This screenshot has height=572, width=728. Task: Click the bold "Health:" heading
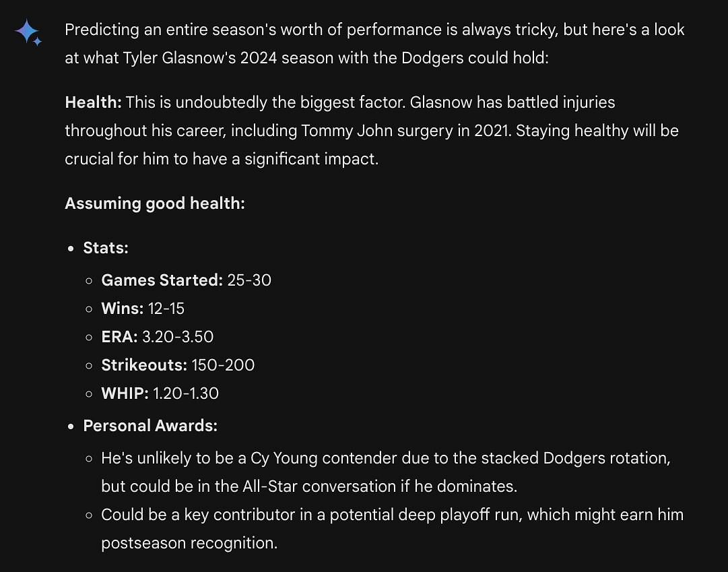[x=93, y=102]
